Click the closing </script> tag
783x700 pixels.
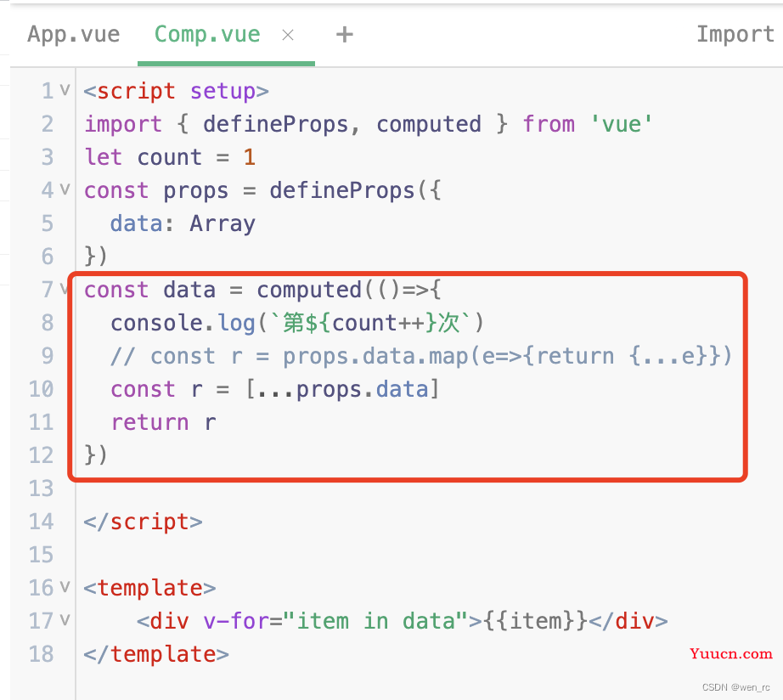point(144,522)
